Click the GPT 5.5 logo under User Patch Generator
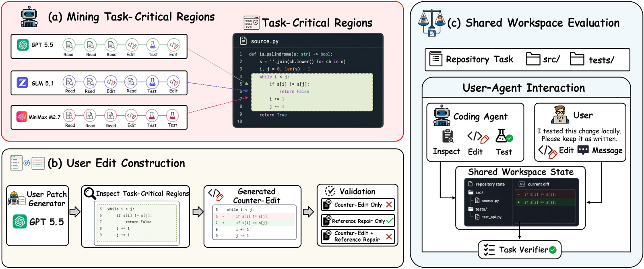The image size is (644, 269). pyautogui.click(x=20, y=222)
